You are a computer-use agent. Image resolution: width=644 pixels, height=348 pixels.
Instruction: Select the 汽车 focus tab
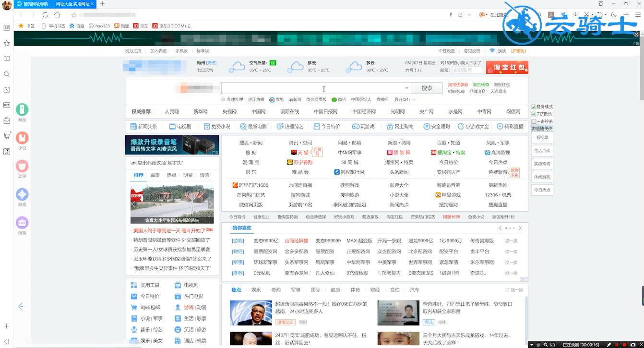pyautogui.click(x=414, y=290)
